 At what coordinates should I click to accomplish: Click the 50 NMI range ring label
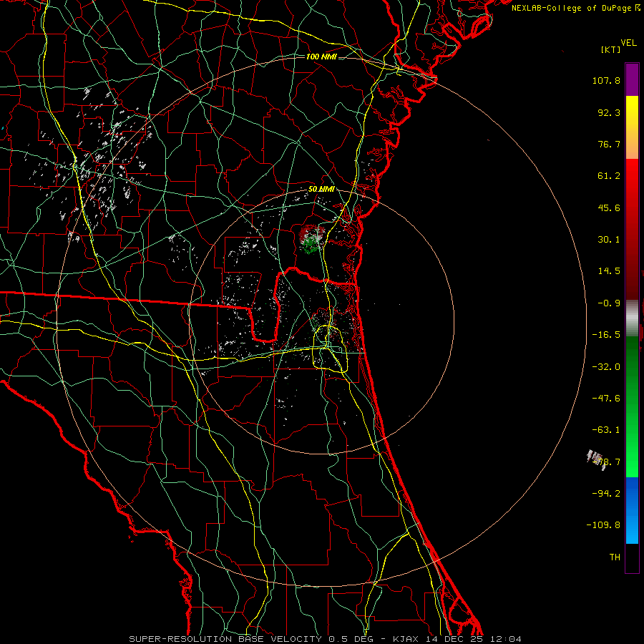coord(321,190)
